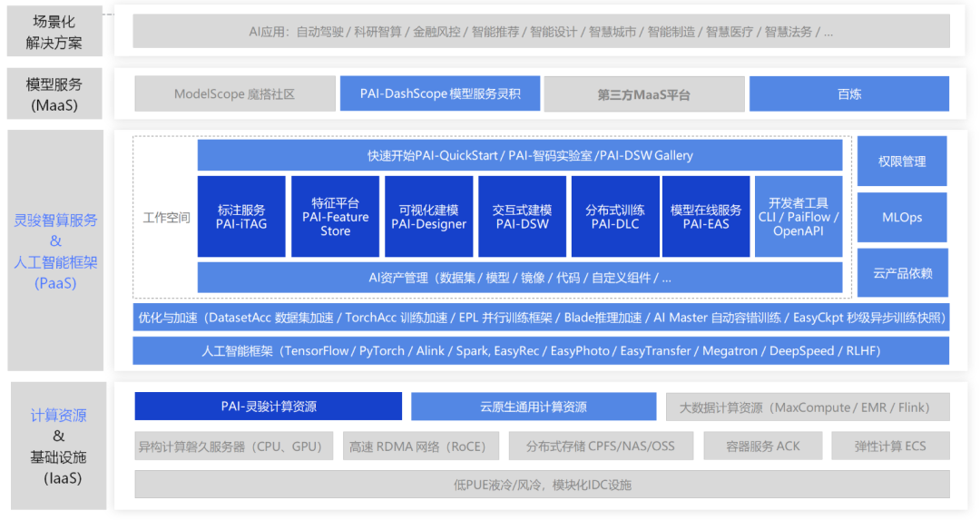
Task: Open the 百炼 block
Action: [849, 93]
